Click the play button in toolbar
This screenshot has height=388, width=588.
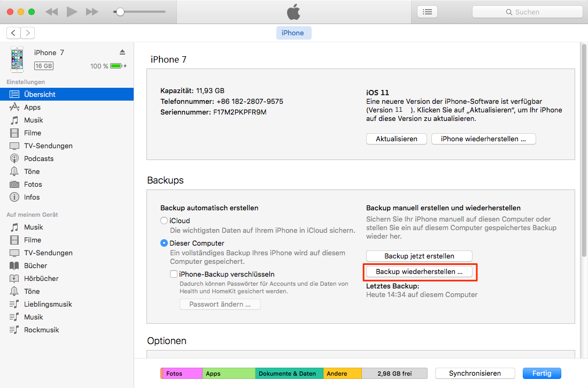tap(72, 12)
